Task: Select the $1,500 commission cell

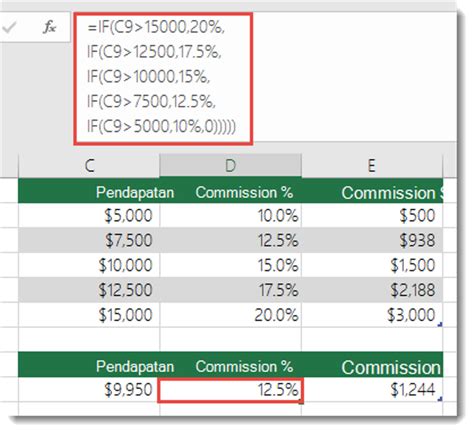Action: (x=372, y=265)
